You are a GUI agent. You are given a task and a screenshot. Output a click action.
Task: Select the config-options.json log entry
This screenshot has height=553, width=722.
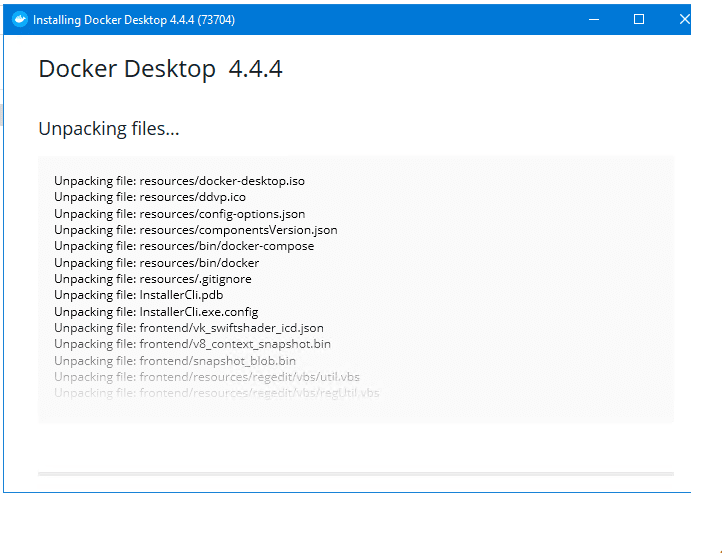(179, 214)
